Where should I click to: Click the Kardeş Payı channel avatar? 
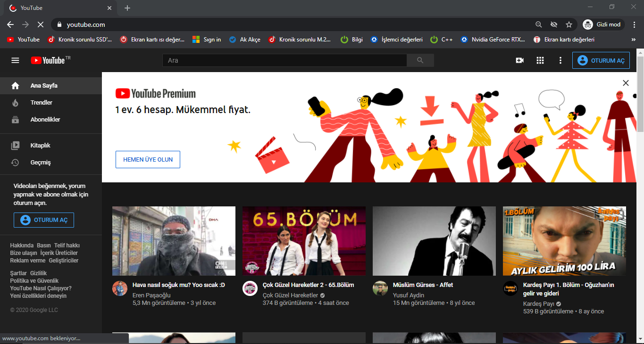click(510, 288)
